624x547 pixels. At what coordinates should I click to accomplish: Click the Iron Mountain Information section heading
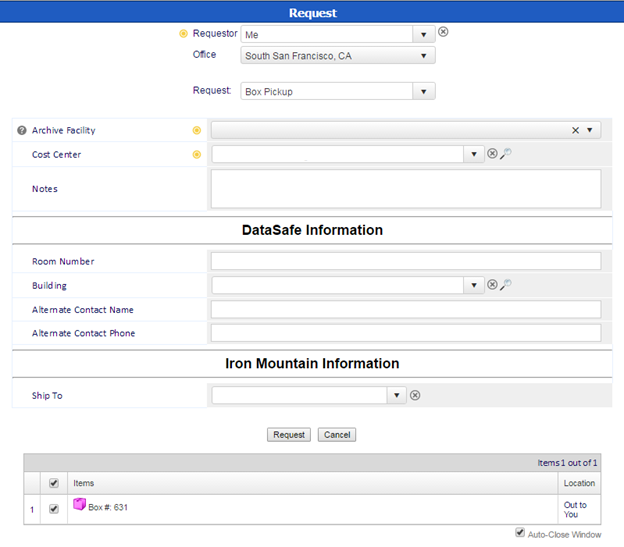click(312, 363)
